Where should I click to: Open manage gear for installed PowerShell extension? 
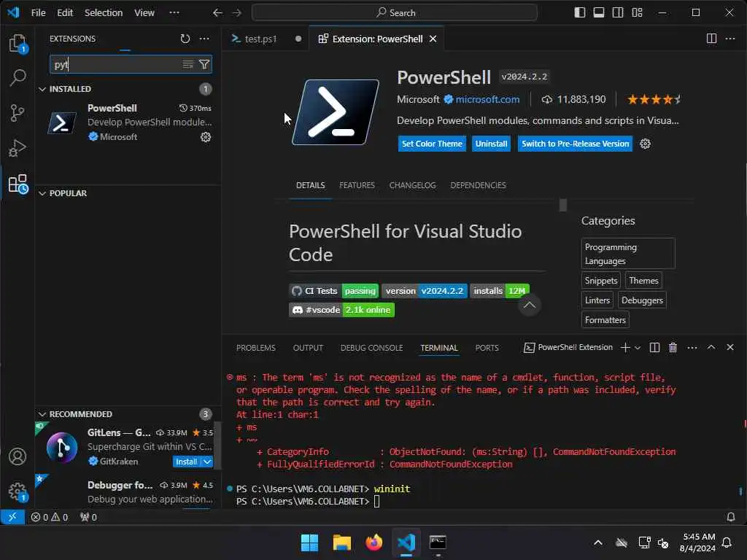[206, 137]
